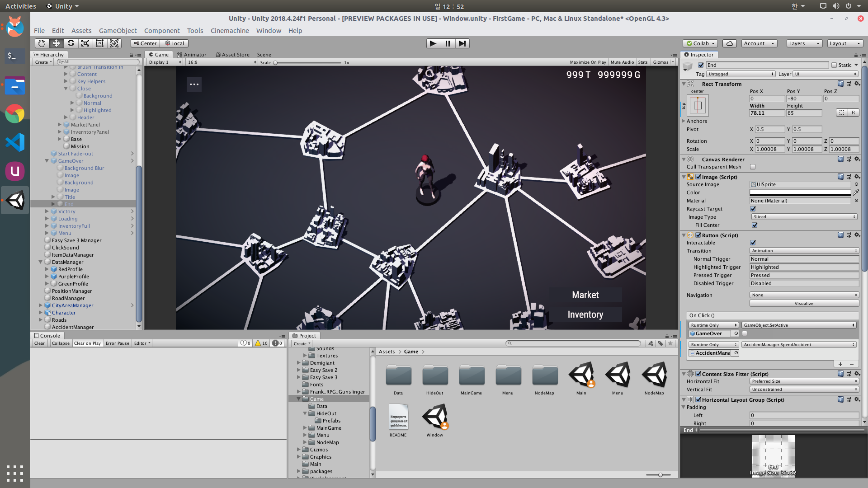
Task: Disable the Button script component
Action: tap(698, 235)
